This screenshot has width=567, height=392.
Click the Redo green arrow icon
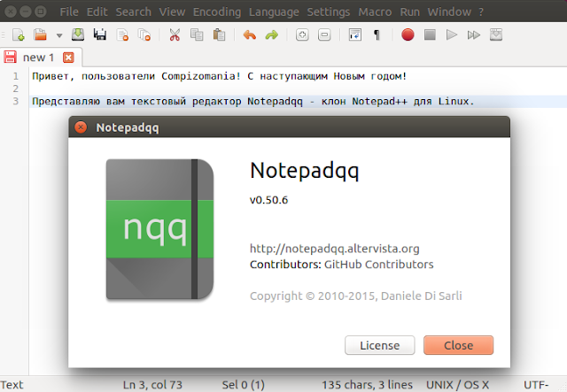point(272,35)
